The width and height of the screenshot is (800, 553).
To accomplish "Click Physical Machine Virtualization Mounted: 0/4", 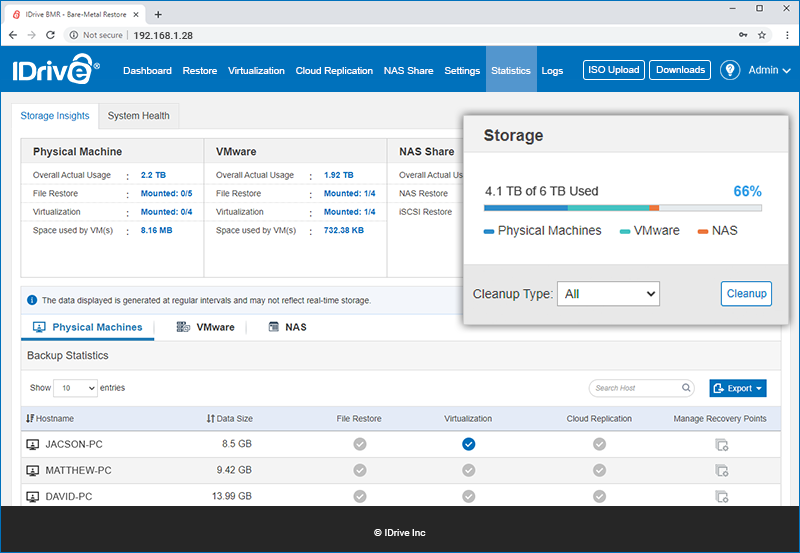I will pyautogui.click(x=166, y=212).
